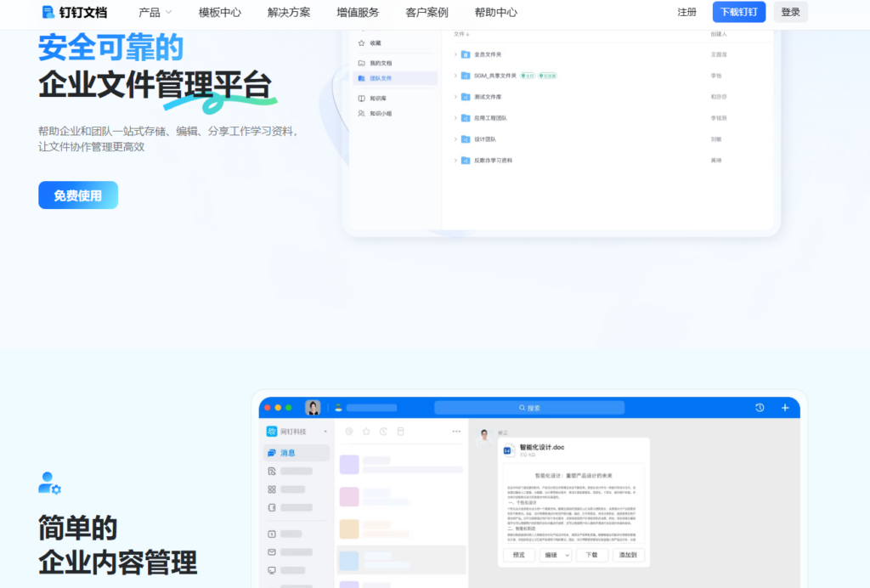Expand the 全员文件夹 folder
The width and height of the screenshot is (870, 588).
(455, 54)
